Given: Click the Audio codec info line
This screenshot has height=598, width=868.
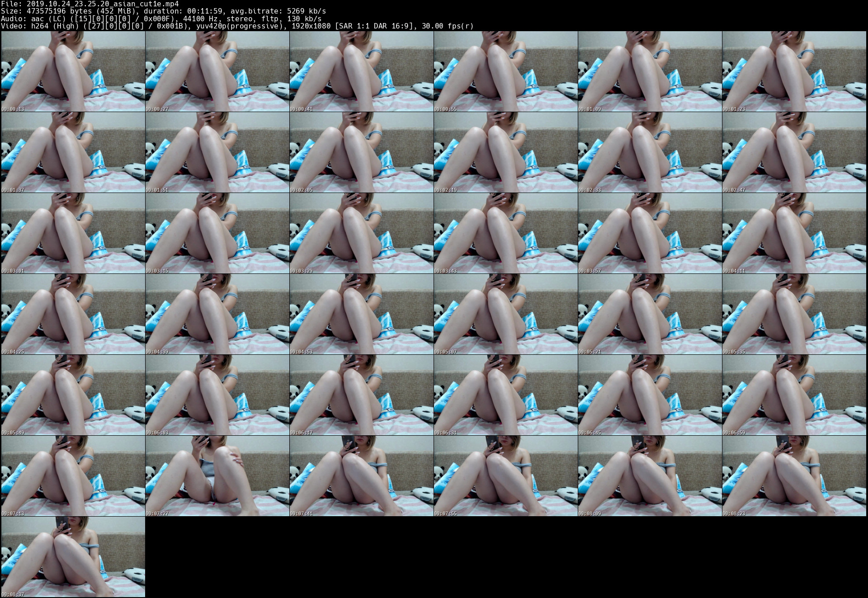Looking at the screenshot, I should pos(161,19).
